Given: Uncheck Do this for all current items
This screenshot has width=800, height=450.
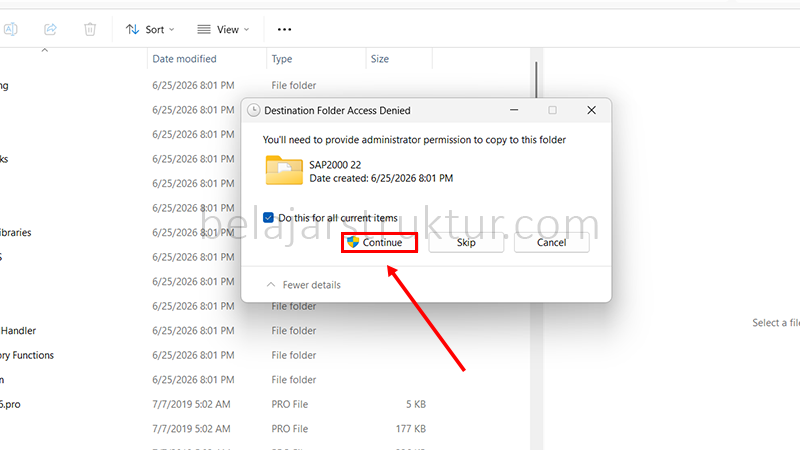Looking at the screenshot, I should coord(268,218).
